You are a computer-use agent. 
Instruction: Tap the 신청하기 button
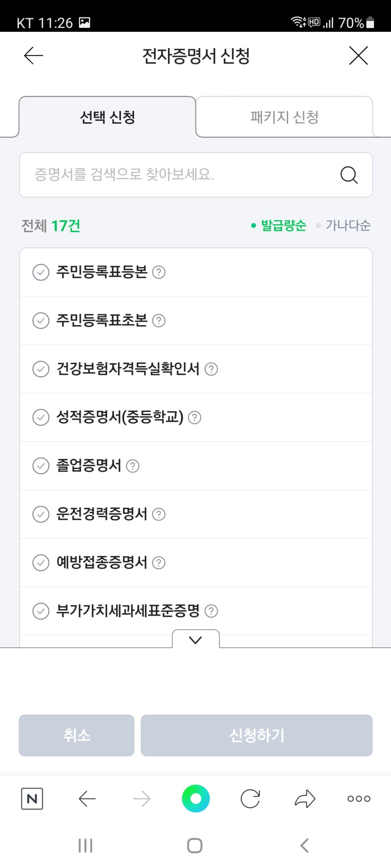pyautogui.click(x=257, y=735)
